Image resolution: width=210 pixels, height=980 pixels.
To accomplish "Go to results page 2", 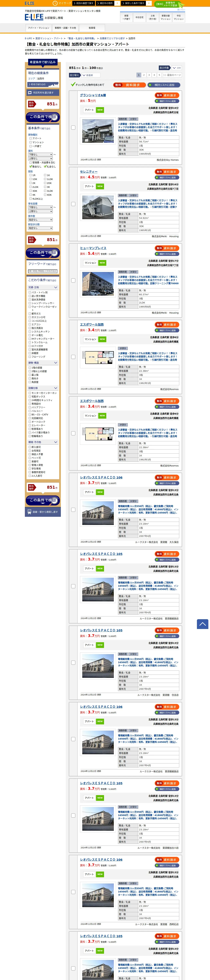I will pyautogui.click(x=144, y=75).
